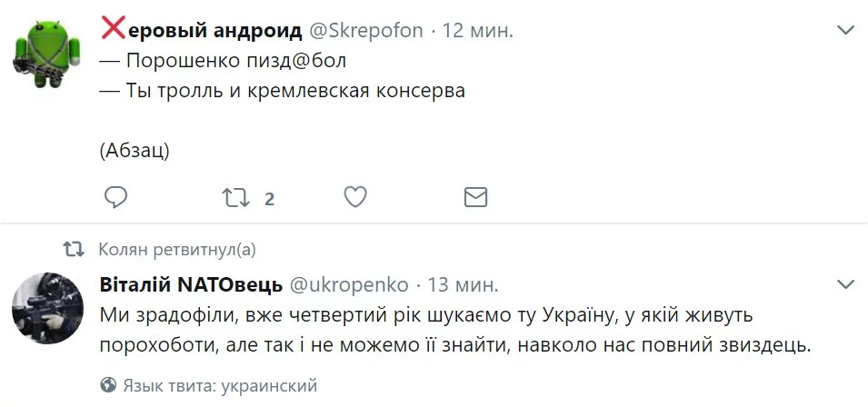Send tweet via direct message envelope icon
868x407 pixels.
coord(475,197)
